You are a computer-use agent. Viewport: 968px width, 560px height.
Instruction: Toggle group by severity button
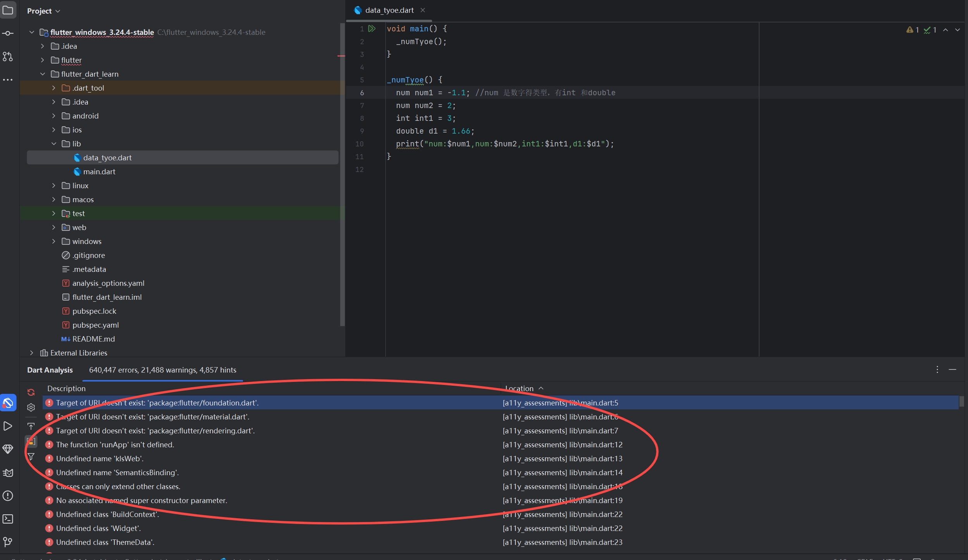pyautogui.click(x=31, y=441)
